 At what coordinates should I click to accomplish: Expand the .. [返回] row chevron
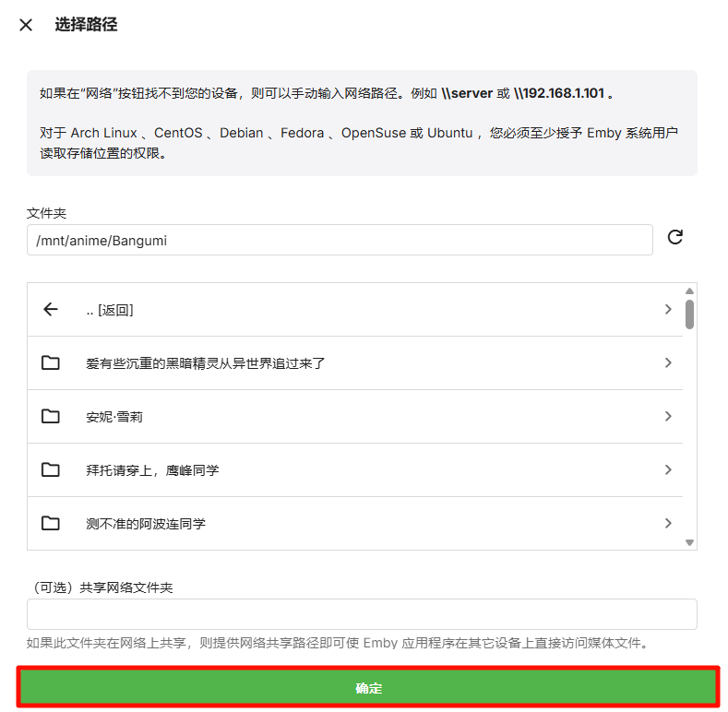[x=668, y=310]
